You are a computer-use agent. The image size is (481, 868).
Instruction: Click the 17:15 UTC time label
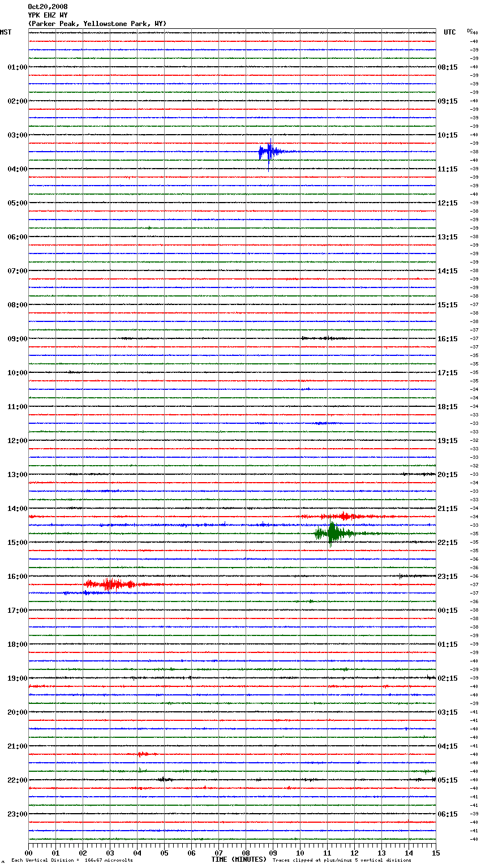[448, 373]
